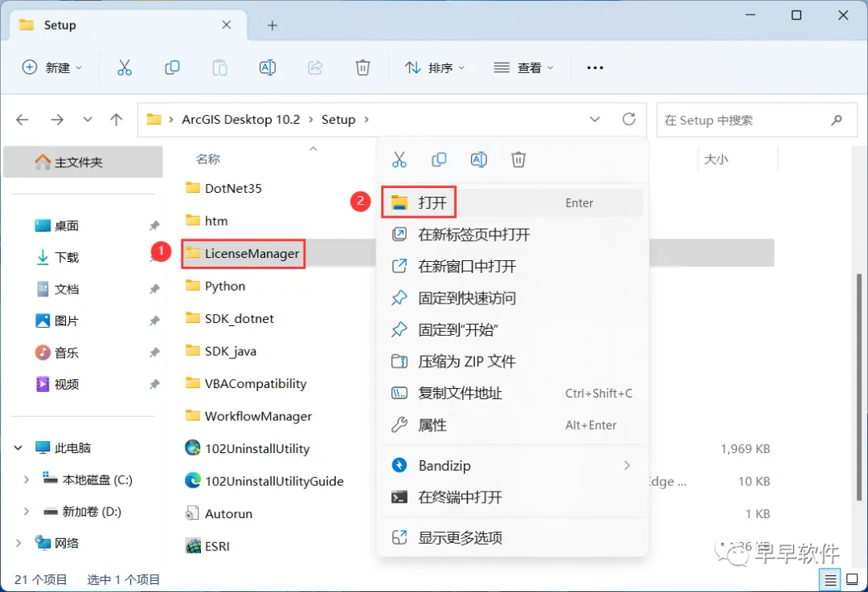Click Rename icon in context menu
This screenshot has height=592, width=868.
(x=479, y=160)
